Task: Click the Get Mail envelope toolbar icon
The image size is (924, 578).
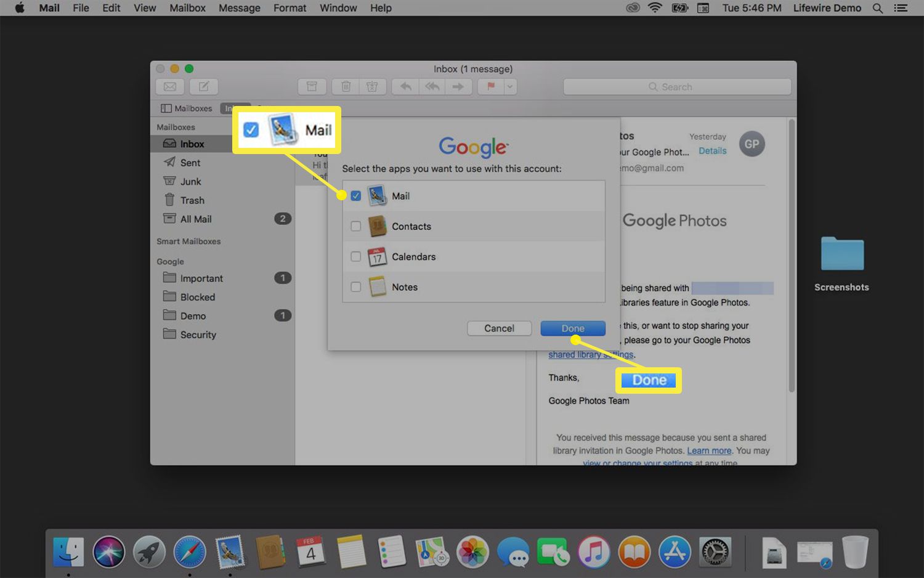Action: (170, 87)
